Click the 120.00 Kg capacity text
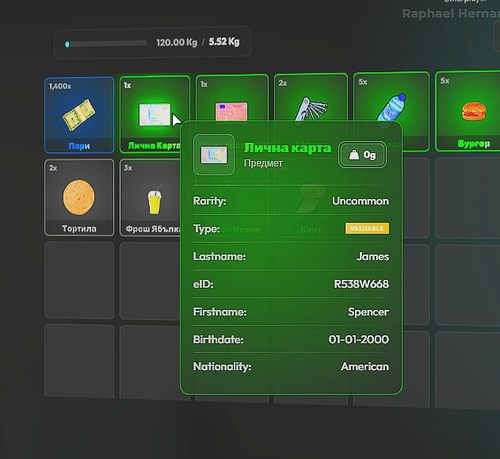 pos(177,42)
